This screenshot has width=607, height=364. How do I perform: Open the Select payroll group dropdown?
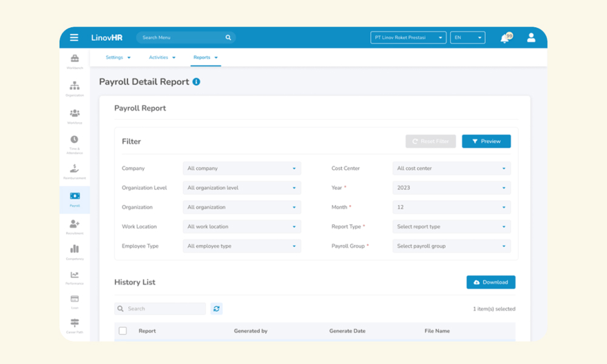click(x=452, y=246)
